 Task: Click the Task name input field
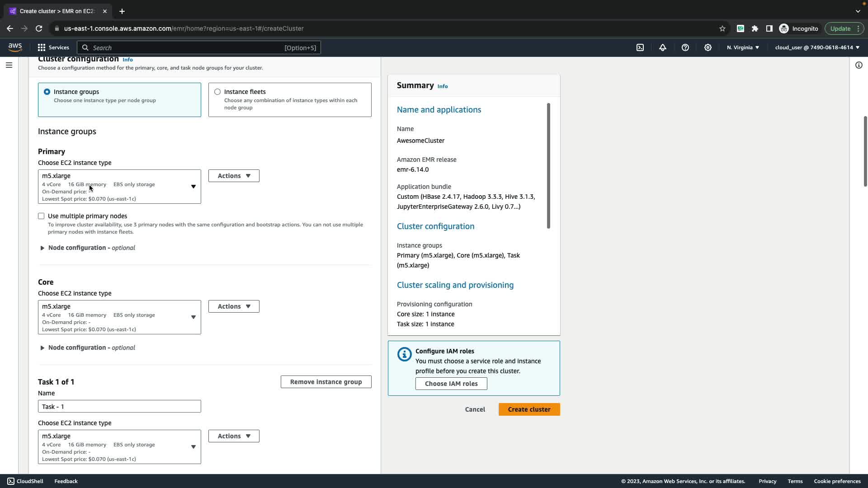(x=119, y=406)
